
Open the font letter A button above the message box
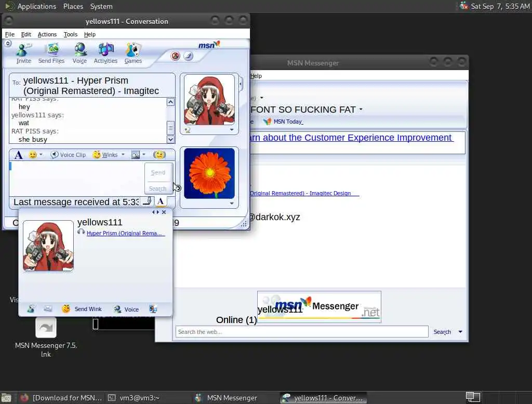(18, 155)
